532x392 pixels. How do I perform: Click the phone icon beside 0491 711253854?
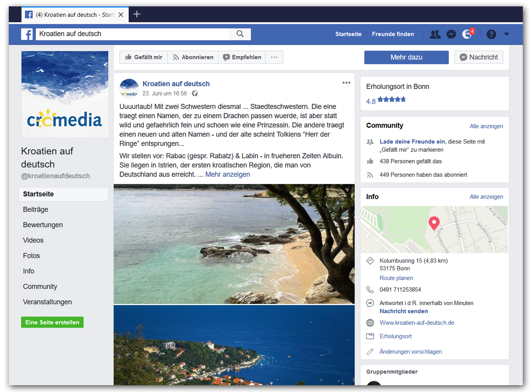(x=370, y=290)
